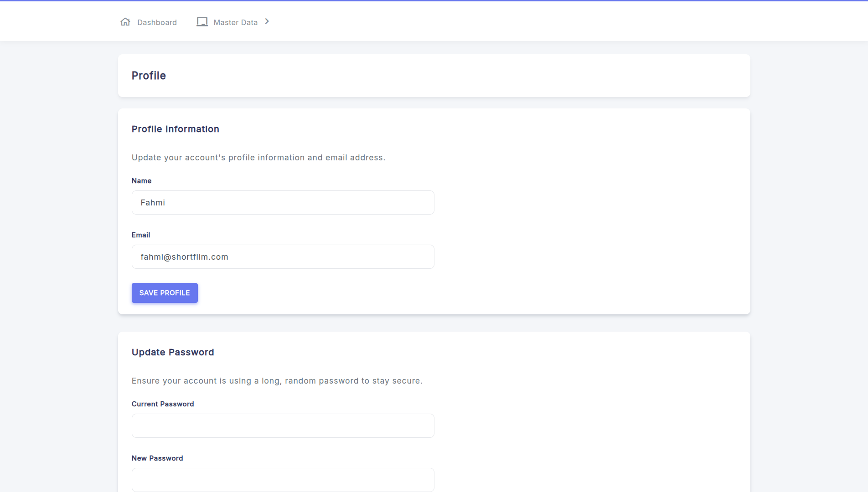The width and height of the screenshot is (868, 492).
Task: Click the Master Data monitor icon
Action: coord(202,22)
